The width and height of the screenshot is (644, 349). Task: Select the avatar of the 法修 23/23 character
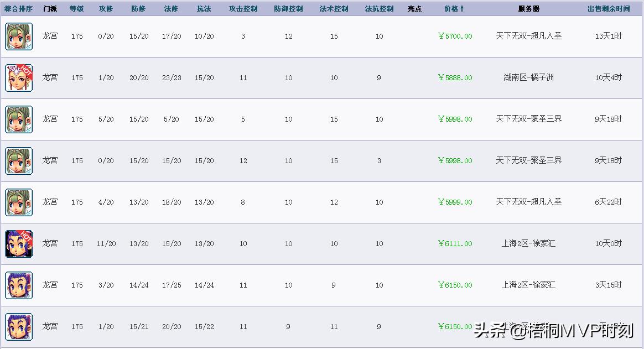(x=19, y=78)
